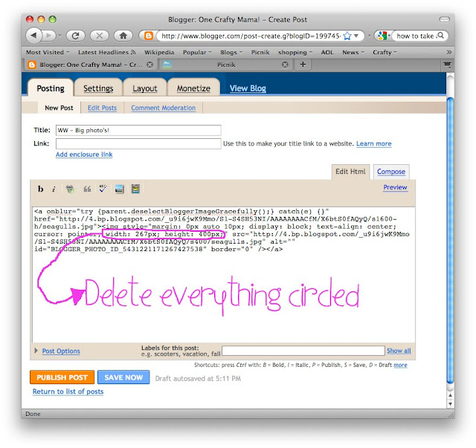
Task: Open the AOL bookmark
Action: coord(327,52)
